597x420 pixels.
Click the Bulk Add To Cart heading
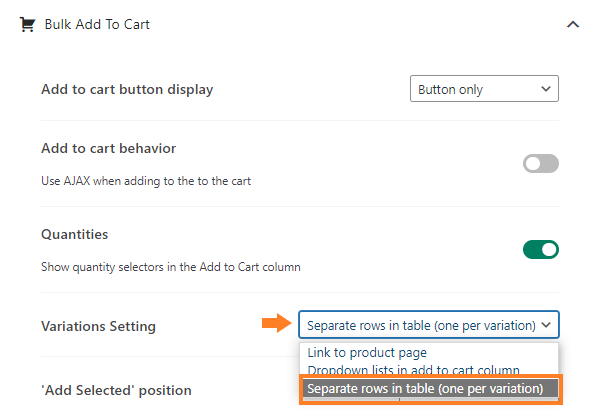pos(97,24)
